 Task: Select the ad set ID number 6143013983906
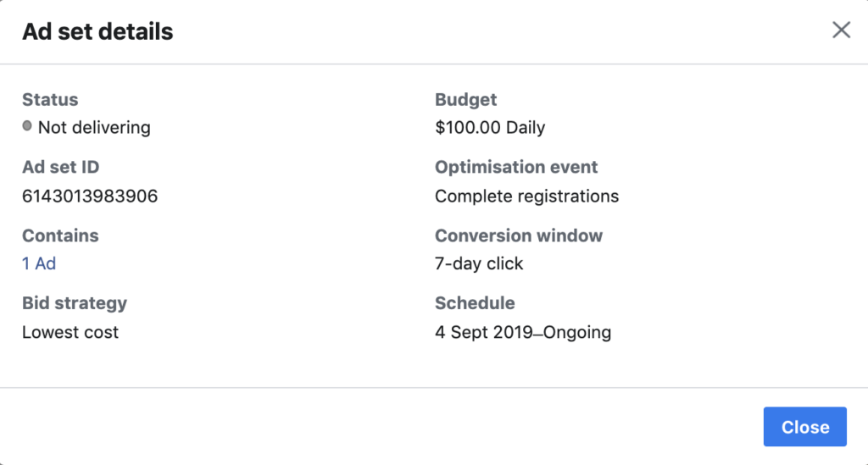90,196
